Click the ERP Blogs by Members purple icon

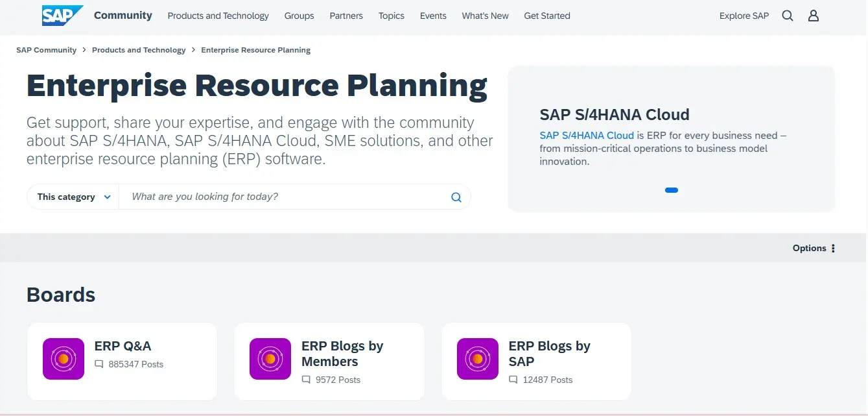click(270, 359)
